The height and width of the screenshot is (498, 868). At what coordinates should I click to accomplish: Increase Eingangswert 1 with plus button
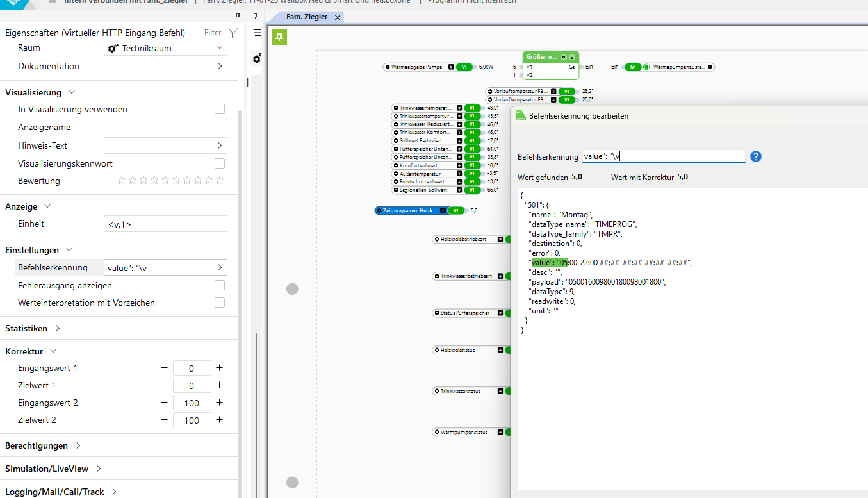(x=219, y=368)
